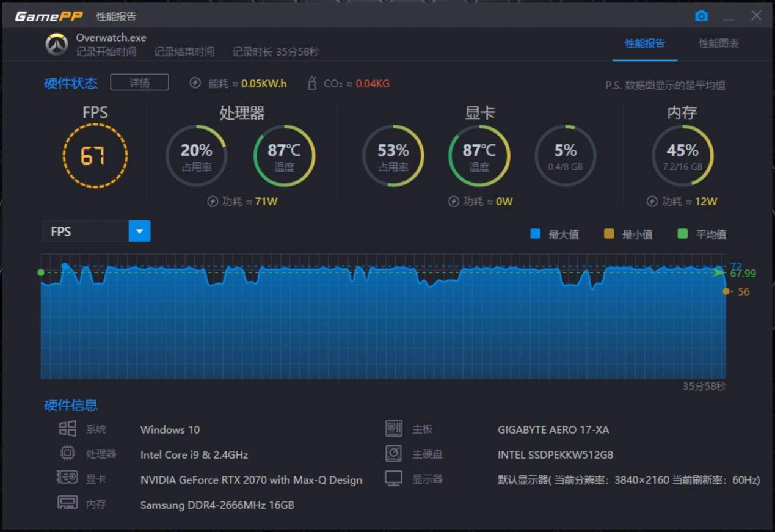Switch to the 性能报告 tab
Screen dimensions: 775x532
(645, 43)
